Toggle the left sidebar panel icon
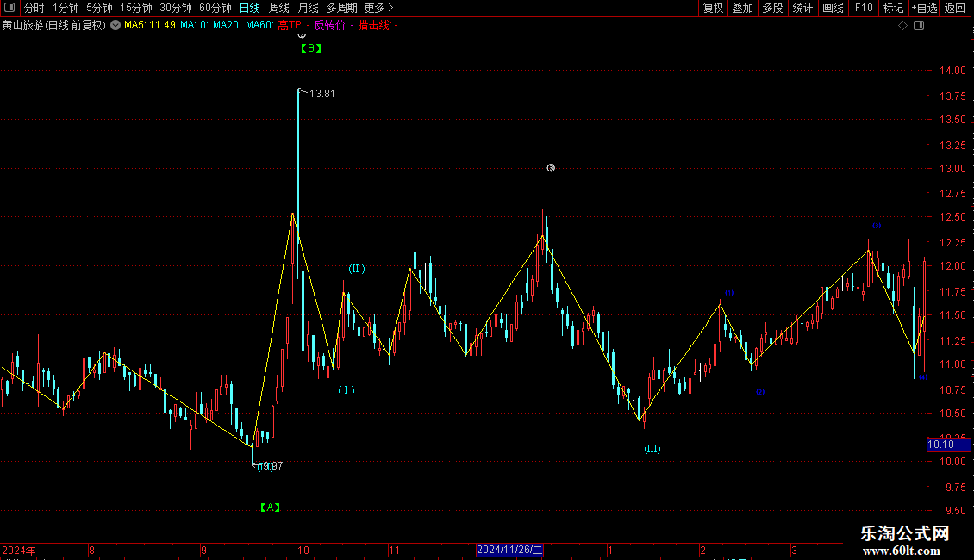The image size is (974, 560). [x=9, y=8]
